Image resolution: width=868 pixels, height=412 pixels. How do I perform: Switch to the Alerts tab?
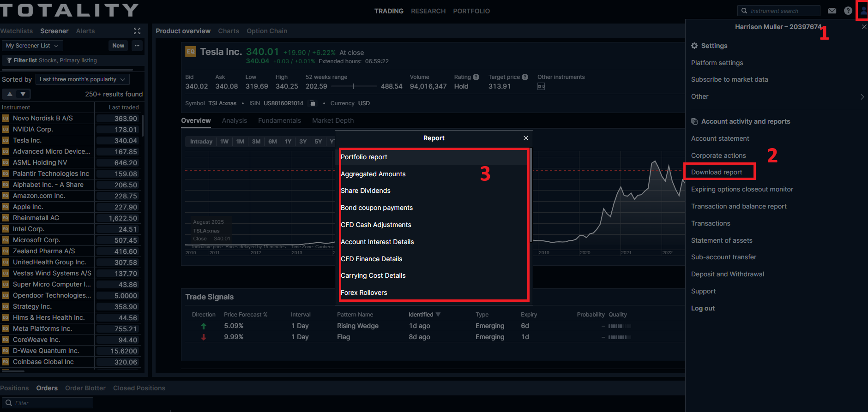(x=85, y=31)
